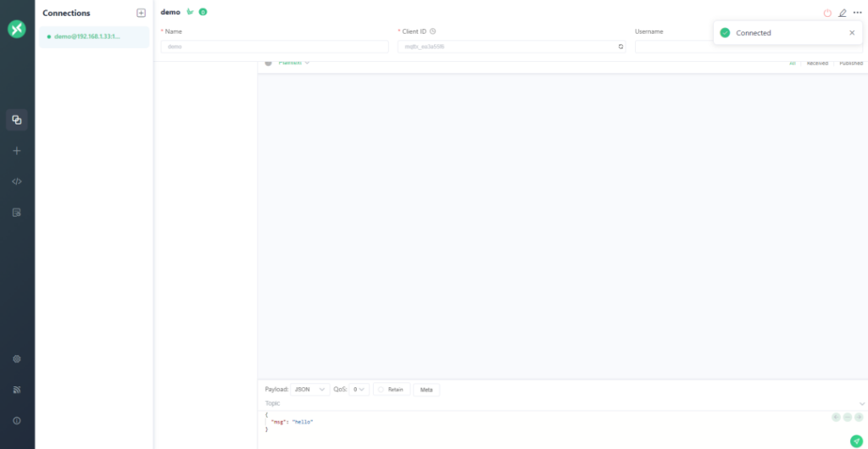Open the Connections page in the sidebar
868x449 pixels.
(x=17, y=120)
